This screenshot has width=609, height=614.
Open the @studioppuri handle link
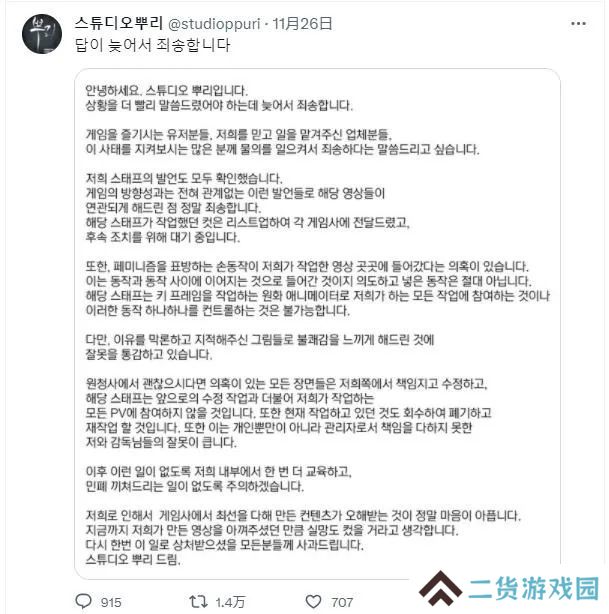point(214,24)
